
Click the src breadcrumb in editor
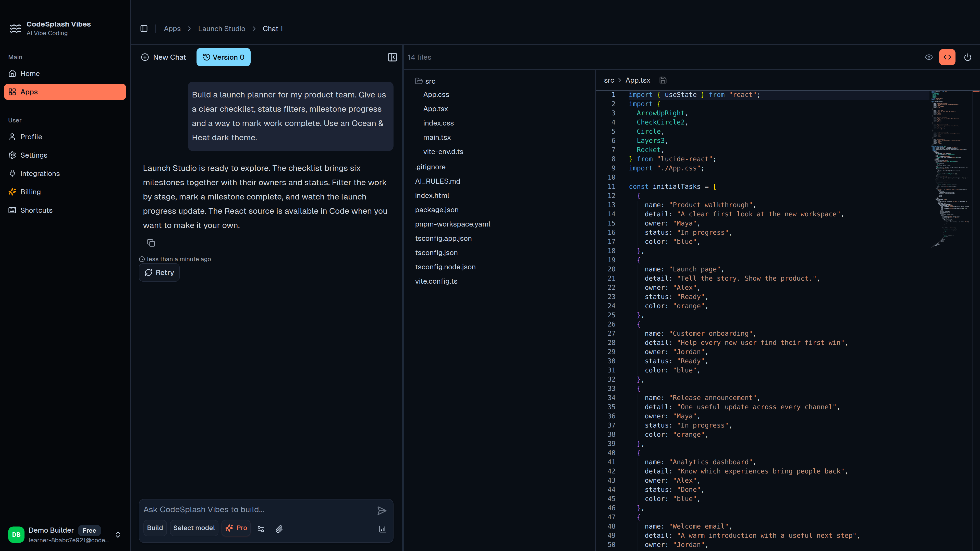click(609, 80)
